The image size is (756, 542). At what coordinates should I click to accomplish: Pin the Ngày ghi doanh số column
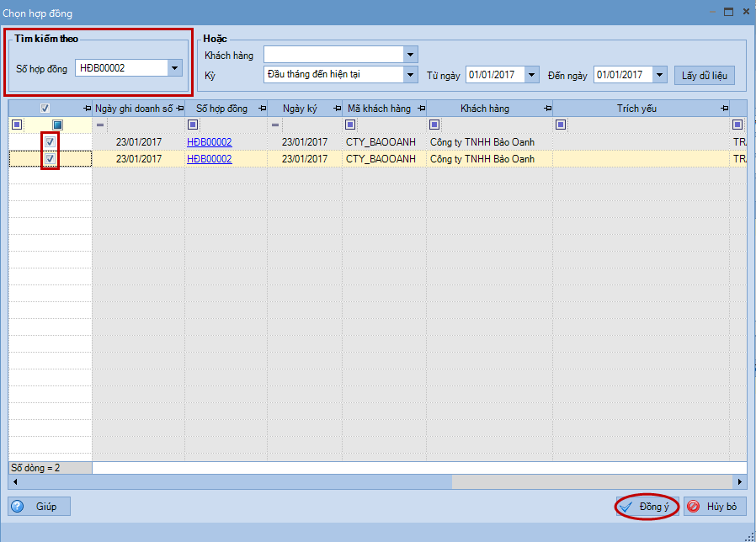[x=180, y=109]
